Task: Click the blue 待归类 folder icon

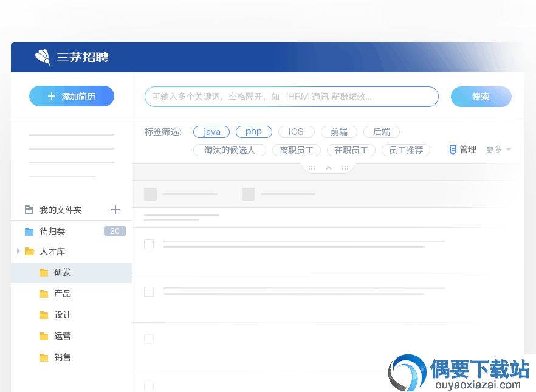Action: point(29,232)
